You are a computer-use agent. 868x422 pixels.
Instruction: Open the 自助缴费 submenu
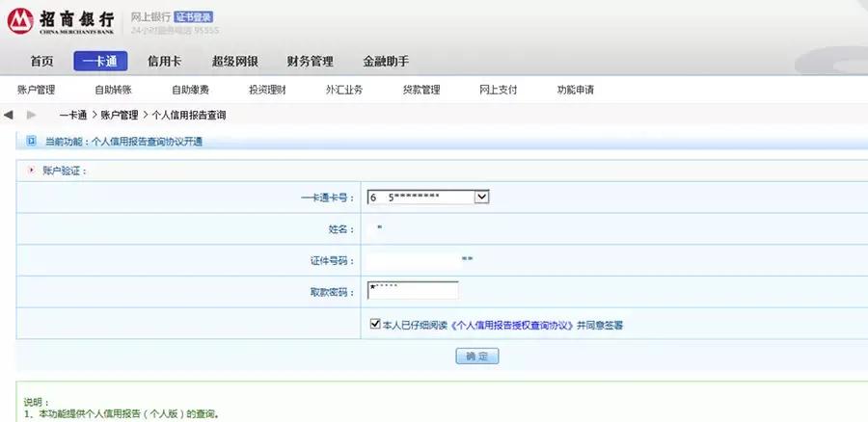[190, 90]
